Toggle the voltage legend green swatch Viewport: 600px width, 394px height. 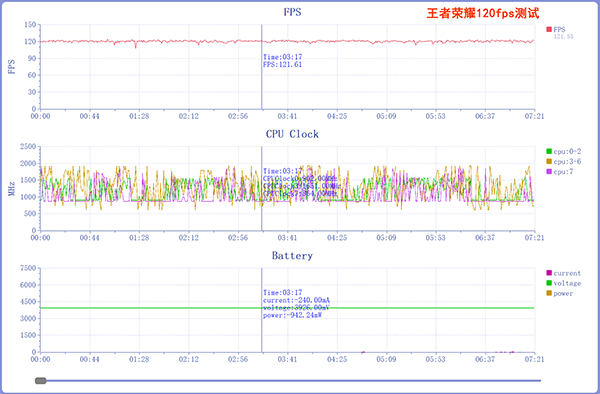point(549,283)
